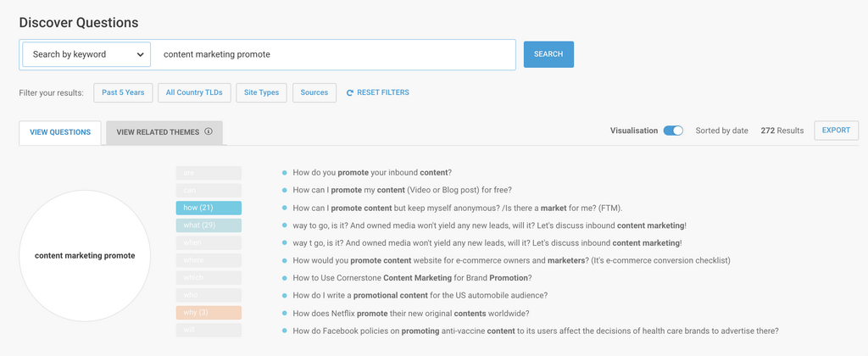Open the Sources filter

coord(314,92)
